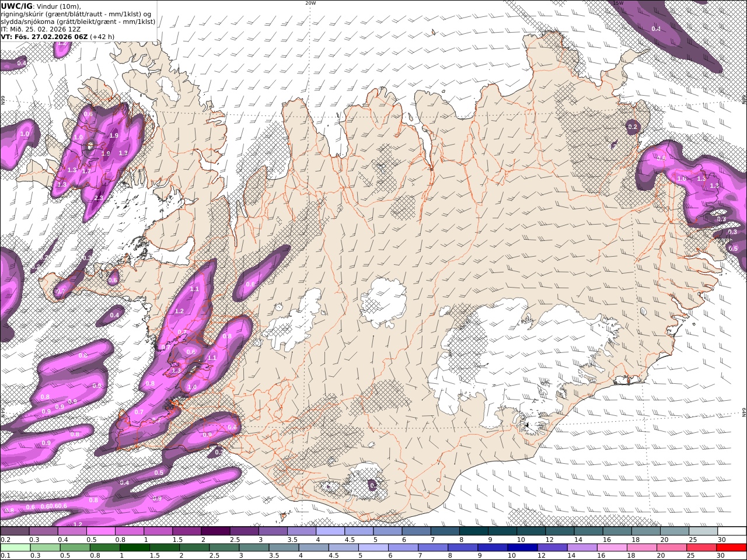Select the 0.3 swatch in upper snow legend
The height and width of the screenshot is (560, 747).
point(43,531)
